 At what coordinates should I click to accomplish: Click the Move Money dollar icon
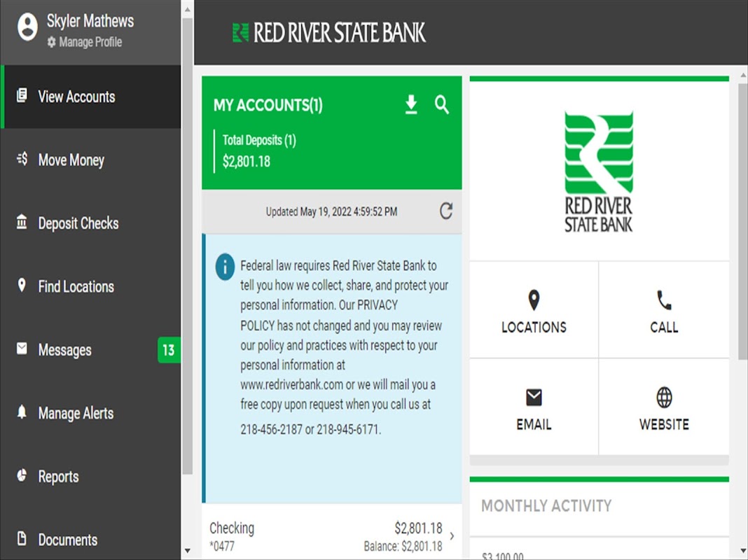pos(22,158)
